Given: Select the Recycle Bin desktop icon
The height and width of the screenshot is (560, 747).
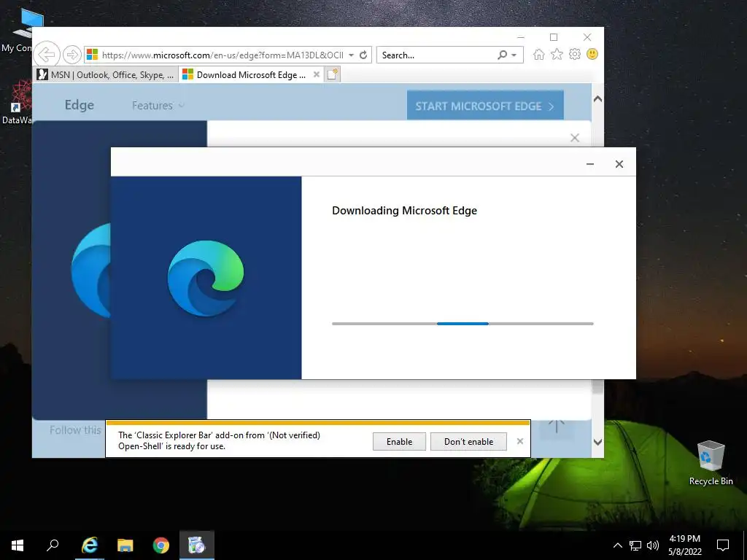Looking at the screenshot, I should pos(711,463).
